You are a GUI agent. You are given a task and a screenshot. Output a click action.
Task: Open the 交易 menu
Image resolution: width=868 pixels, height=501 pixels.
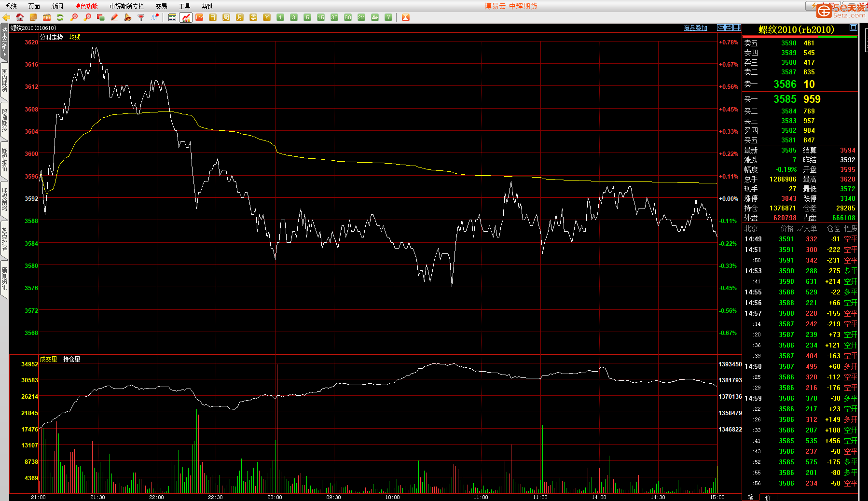click(x=162, y=6)
